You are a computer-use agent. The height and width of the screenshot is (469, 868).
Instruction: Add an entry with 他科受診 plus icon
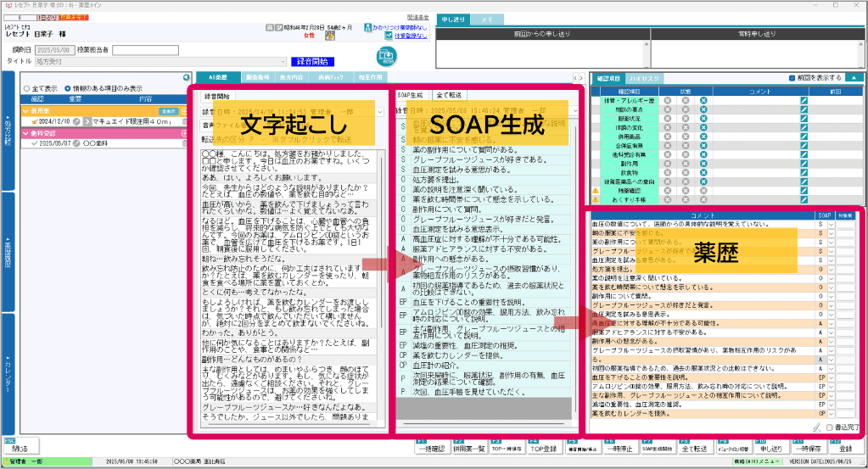184,133
